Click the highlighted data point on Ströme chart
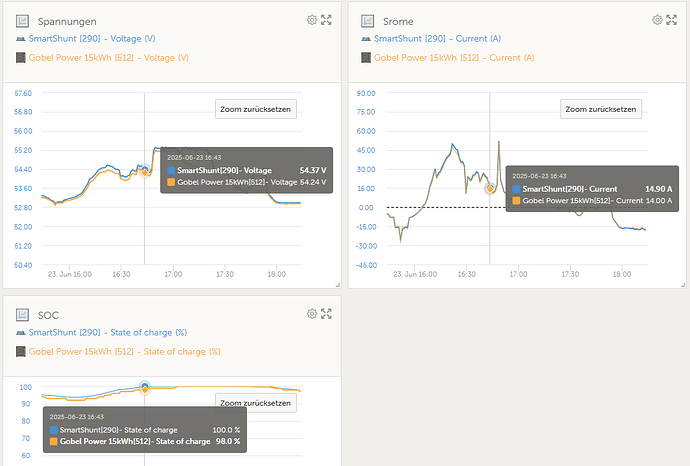The width and height of the screenshot is (690, 466). point(490,188)
